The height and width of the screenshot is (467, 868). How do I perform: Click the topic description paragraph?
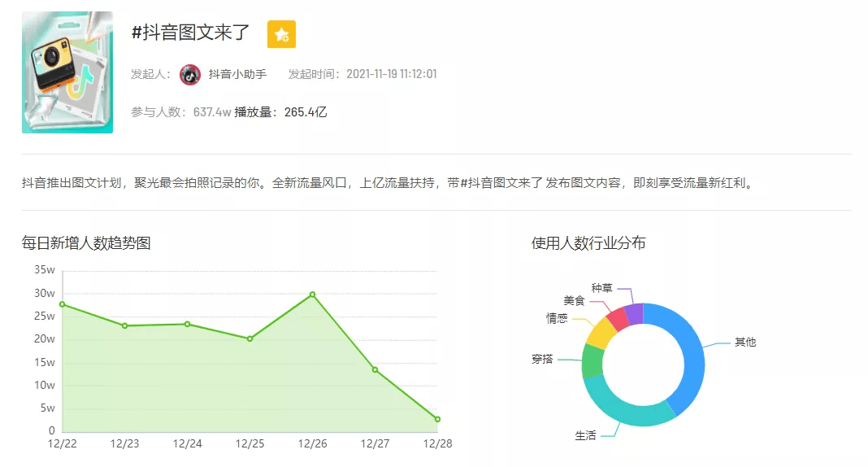(x=388, y=183)
